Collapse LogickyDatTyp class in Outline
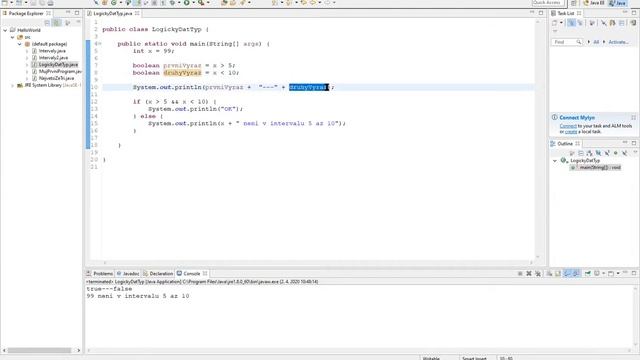Viewport: 640px width, 360px height. (x=555, y=161)
